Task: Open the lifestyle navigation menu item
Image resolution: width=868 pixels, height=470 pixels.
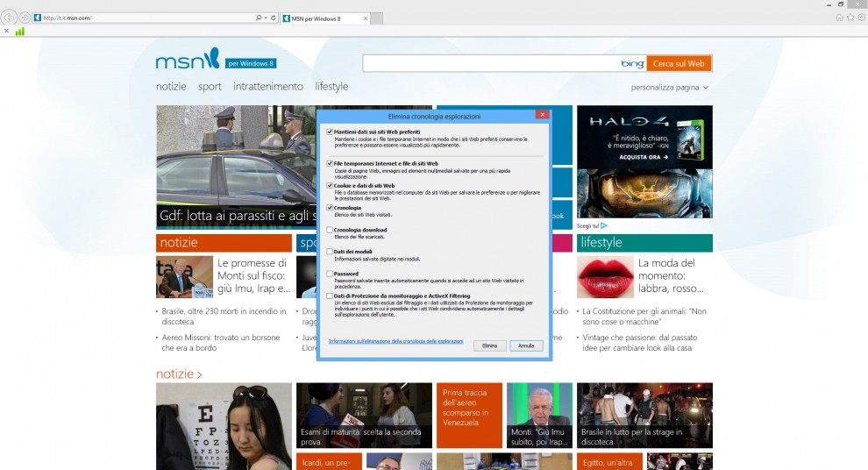Action: point(331,86)
